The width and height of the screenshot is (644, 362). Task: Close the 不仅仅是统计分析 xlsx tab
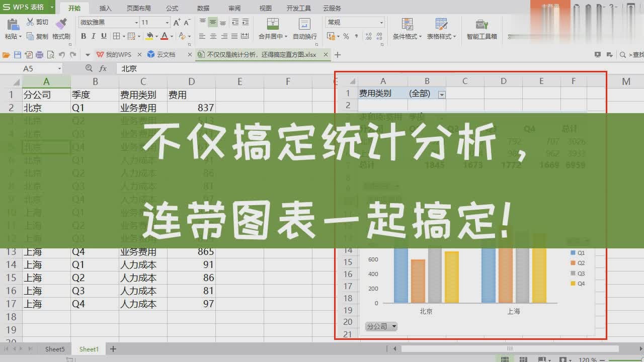(x=326, y=55)
